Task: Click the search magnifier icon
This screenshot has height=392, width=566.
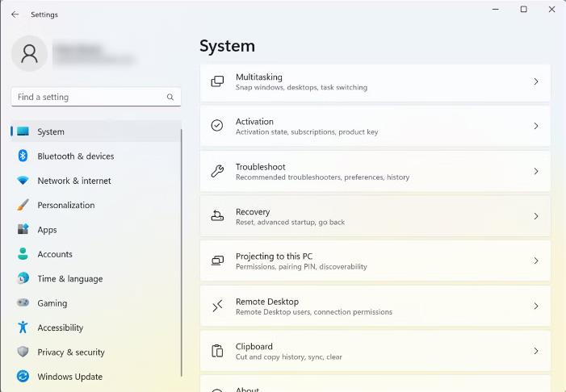Action: 170,97
